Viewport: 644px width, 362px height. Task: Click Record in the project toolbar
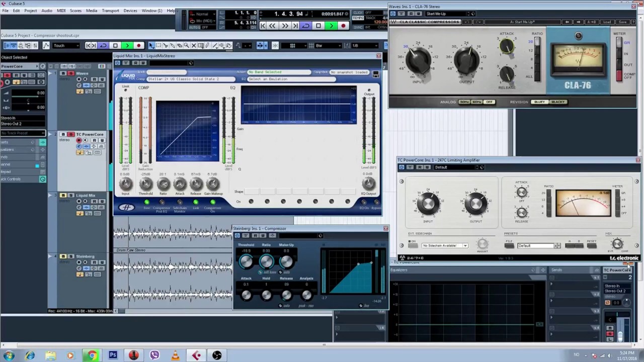139,46
